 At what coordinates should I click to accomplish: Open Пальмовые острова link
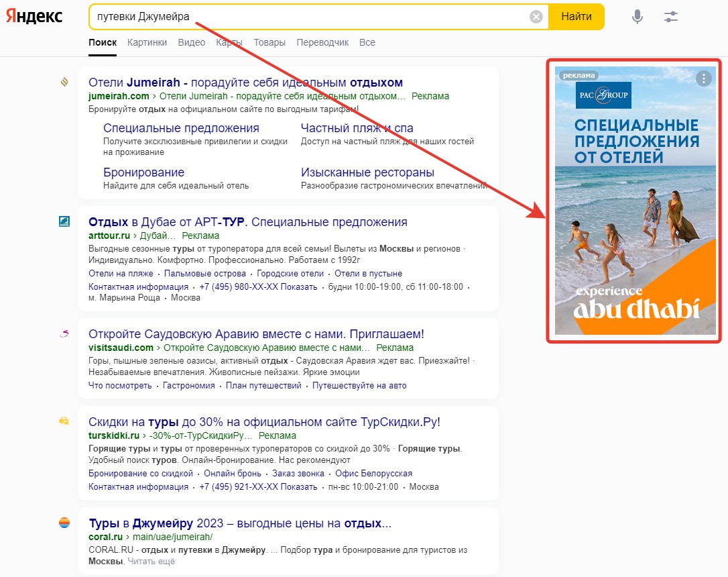click(204, 273)
